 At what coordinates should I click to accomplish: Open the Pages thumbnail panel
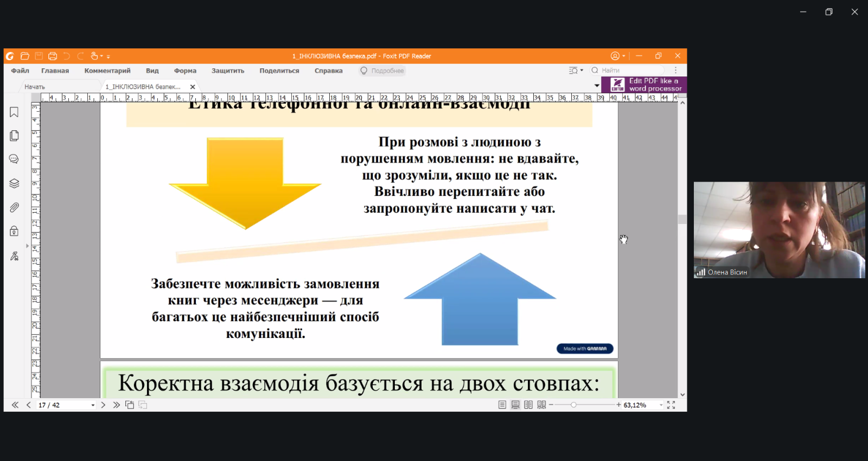coord(14,136)
